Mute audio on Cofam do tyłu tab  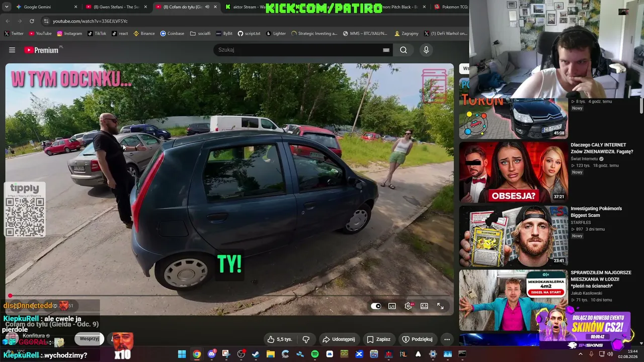[207, 7]
